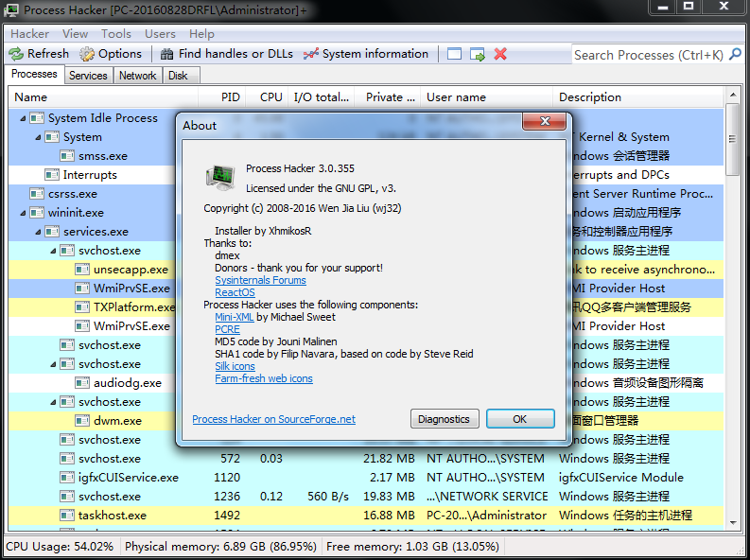
Task: Open Options via the gear icon
Action: pyautogui.click(x=87, y=54)
